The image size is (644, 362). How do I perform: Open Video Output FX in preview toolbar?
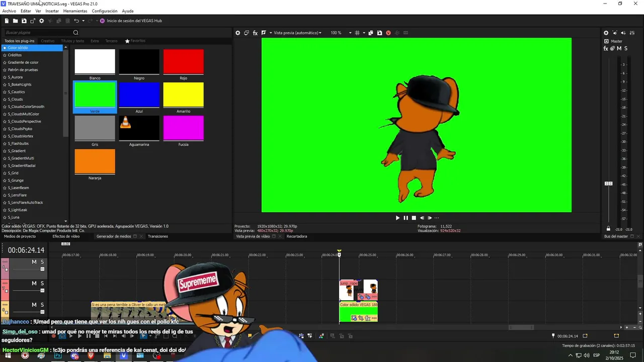255,33
